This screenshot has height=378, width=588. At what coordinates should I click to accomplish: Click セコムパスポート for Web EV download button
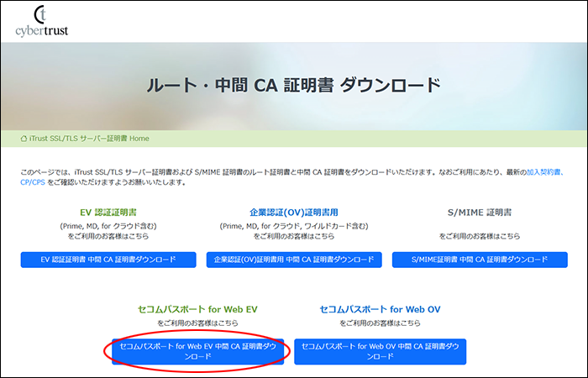(x=197, y=352)
